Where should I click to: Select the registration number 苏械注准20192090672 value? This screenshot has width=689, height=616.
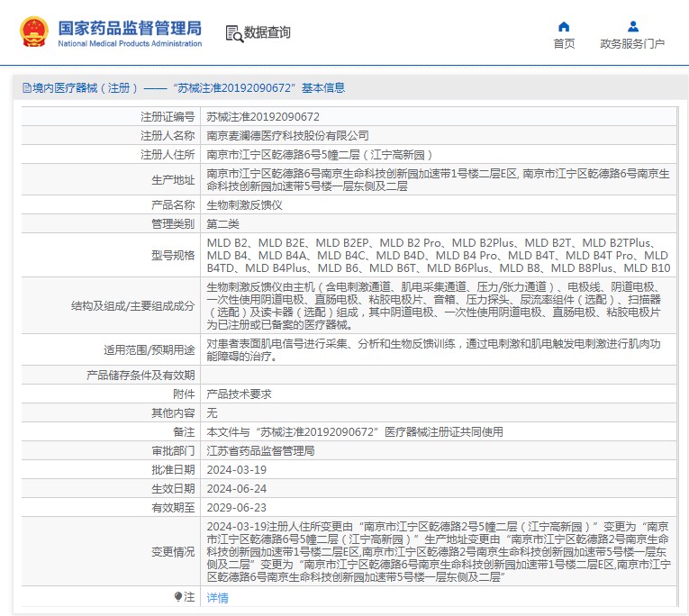coord(263,116)
